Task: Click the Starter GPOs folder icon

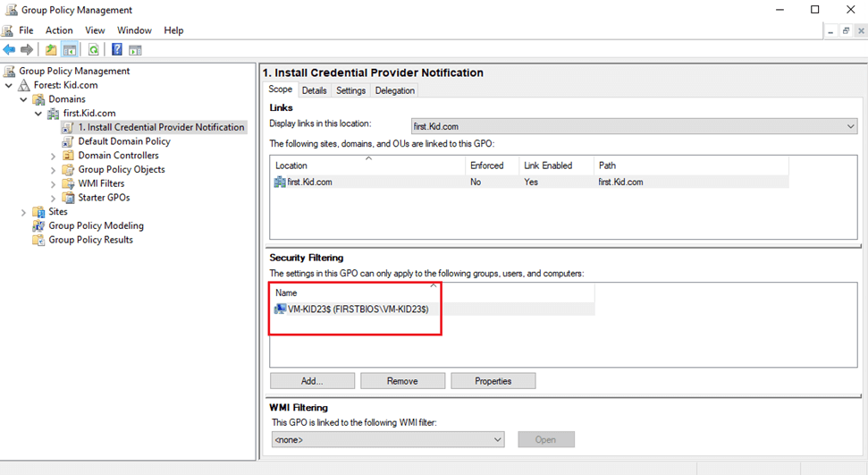Action: [x=68, y=198]
